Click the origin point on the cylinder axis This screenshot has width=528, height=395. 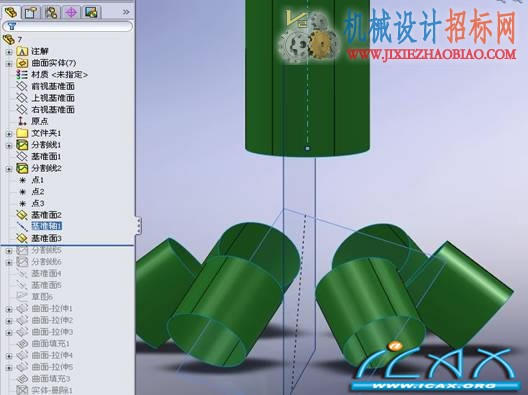(307, 148)
